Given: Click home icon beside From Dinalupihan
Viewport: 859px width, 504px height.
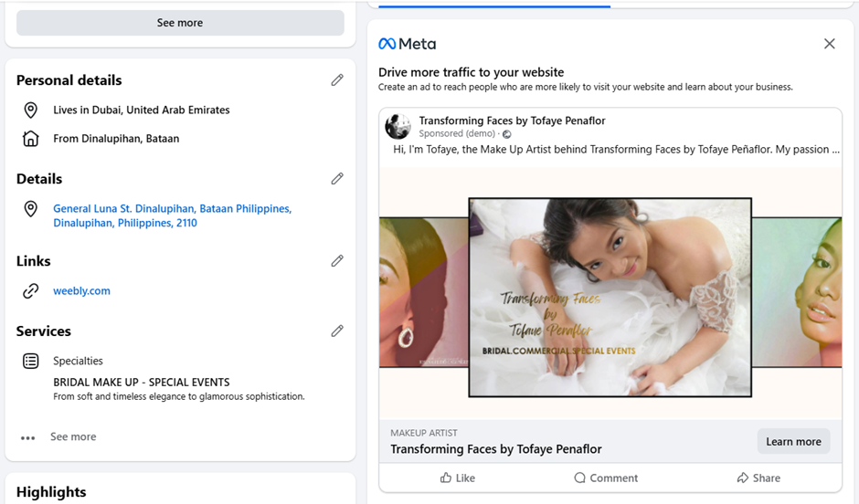Looking at the screenshot, I should click(x=31, y=139).
